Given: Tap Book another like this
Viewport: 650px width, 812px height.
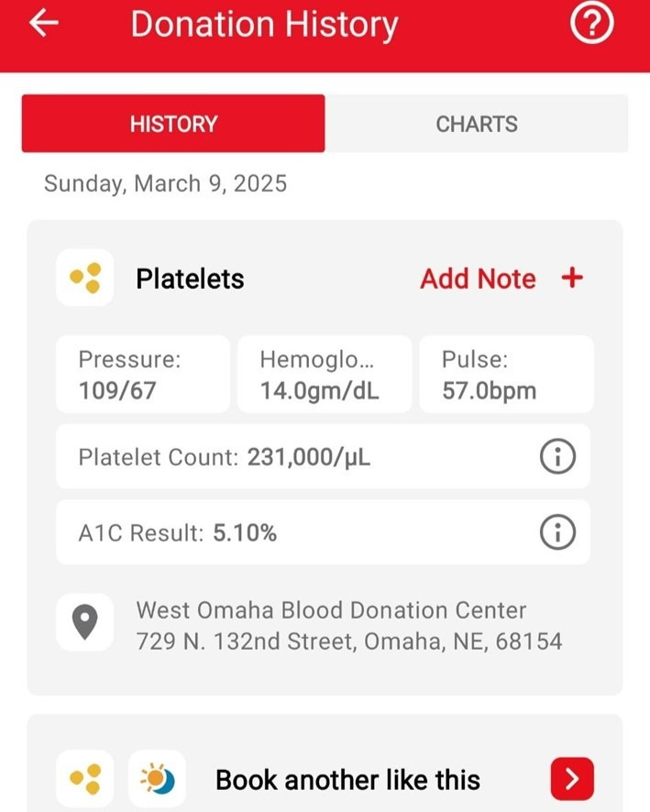Looking at the screenshot, I should click(347, 778).
